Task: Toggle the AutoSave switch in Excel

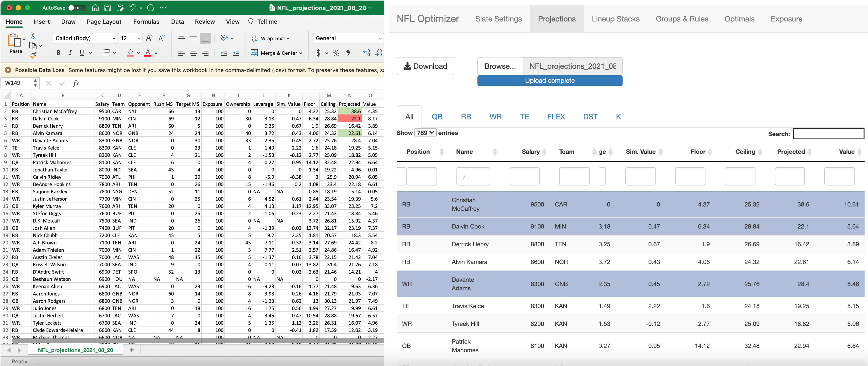Action: (x=77, y=8)
